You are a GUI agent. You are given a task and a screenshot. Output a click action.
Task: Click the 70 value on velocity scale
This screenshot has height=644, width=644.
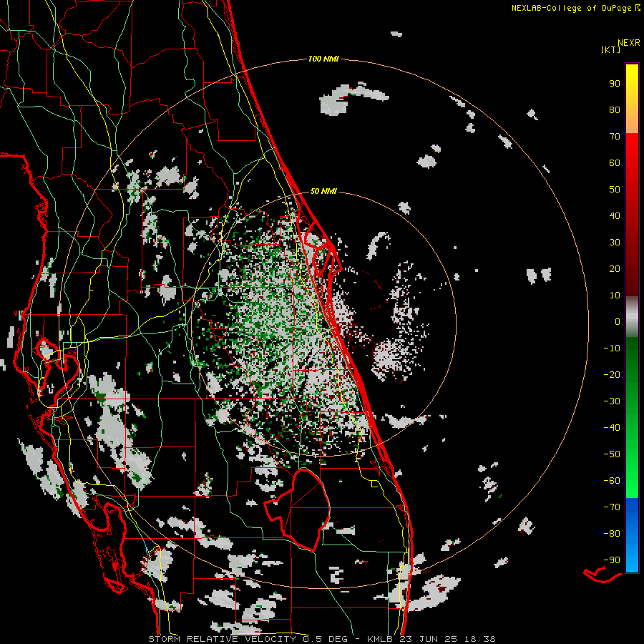pos(615,137)
